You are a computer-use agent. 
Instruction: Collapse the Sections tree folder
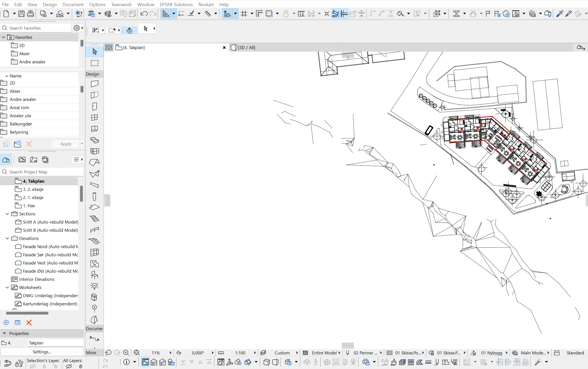coord(7,214)
